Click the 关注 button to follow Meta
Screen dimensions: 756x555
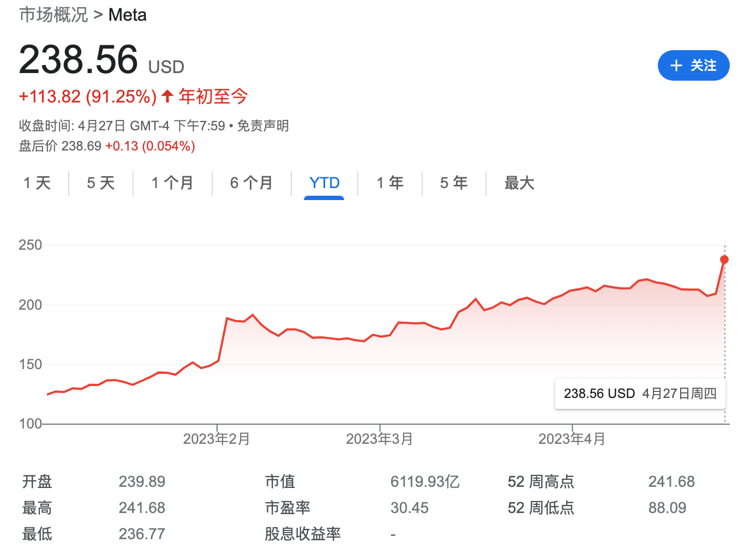(x=694, y=65)
